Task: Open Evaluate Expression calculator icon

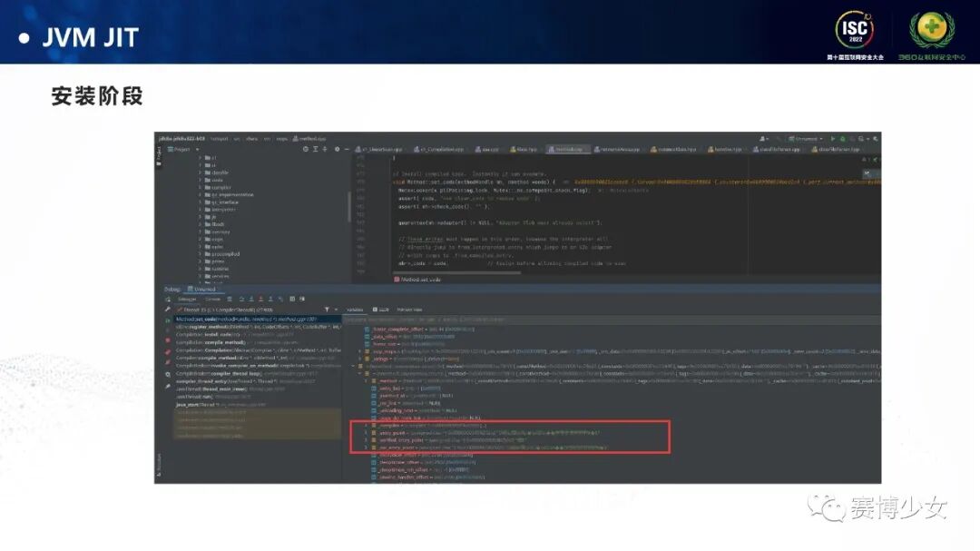Action: click(x=292, y=299)
